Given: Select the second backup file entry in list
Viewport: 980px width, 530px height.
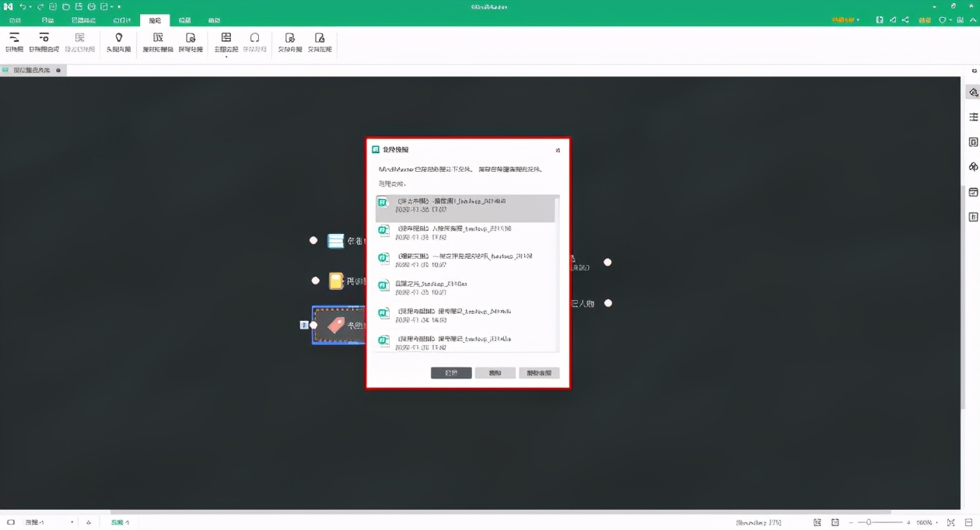Looking at the screenshot, I should (x=464, y=232).
